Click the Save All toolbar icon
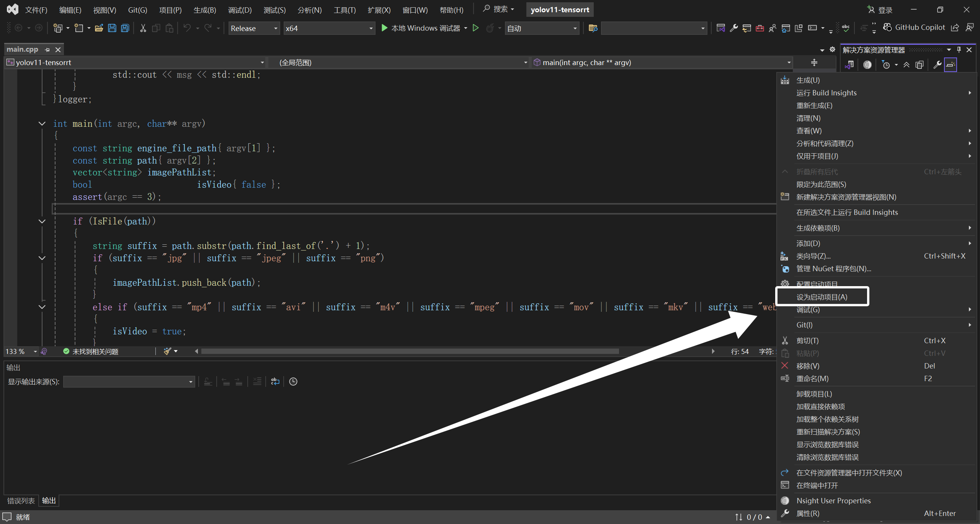The height and width of the screenshot is (524, 980). [x=125, y=28]
